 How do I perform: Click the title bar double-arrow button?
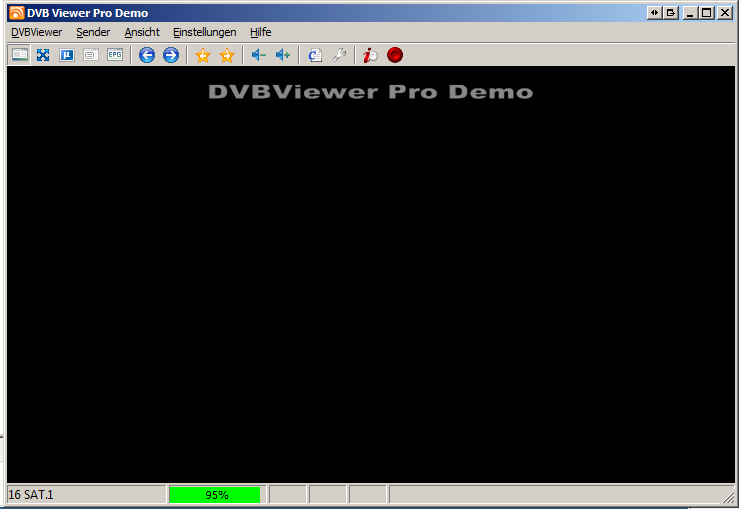point(654,13)
